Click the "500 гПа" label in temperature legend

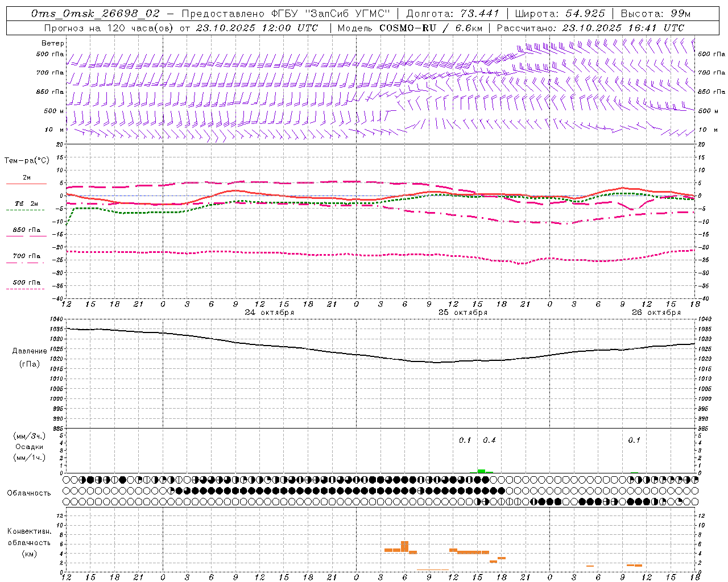coord(27,282)
